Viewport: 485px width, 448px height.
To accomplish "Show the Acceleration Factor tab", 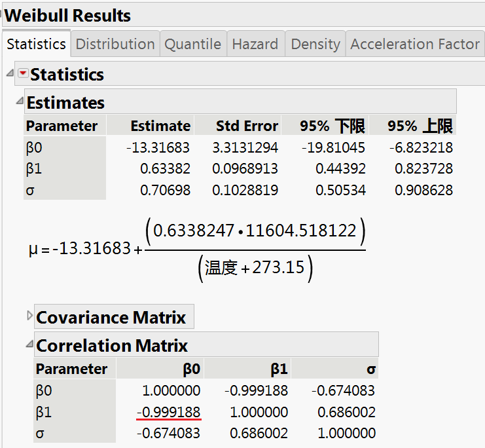I will click(x=415, y=45).
